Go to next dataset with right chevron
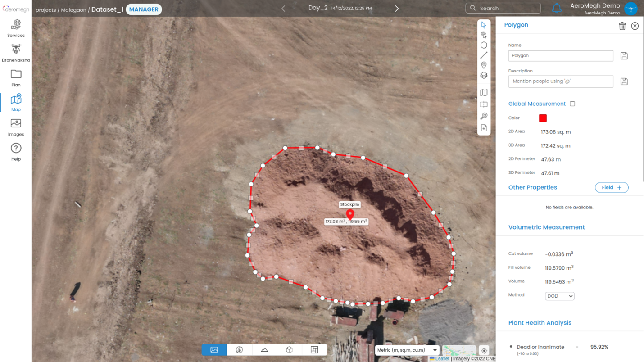 (397, 9)
